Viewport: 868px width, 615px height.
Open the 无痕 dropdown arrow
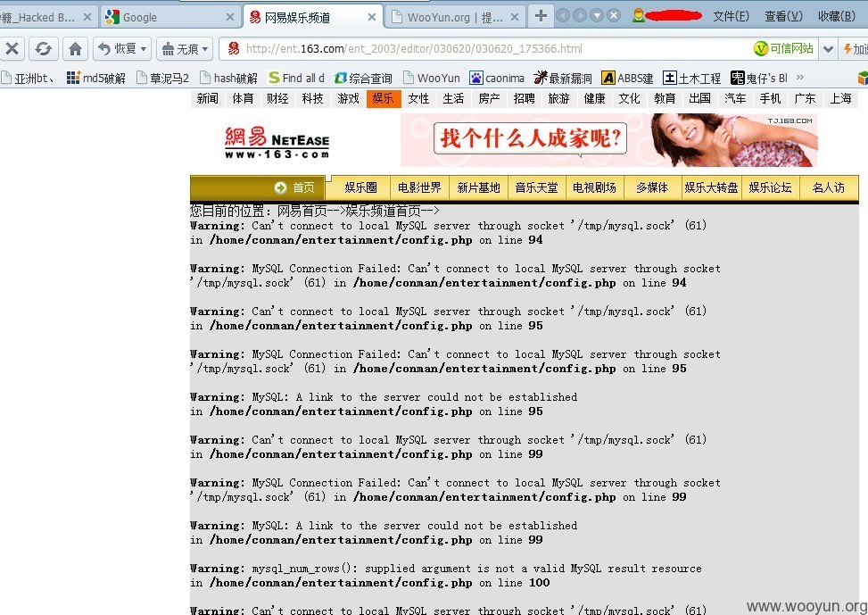[x=206, y=49]
